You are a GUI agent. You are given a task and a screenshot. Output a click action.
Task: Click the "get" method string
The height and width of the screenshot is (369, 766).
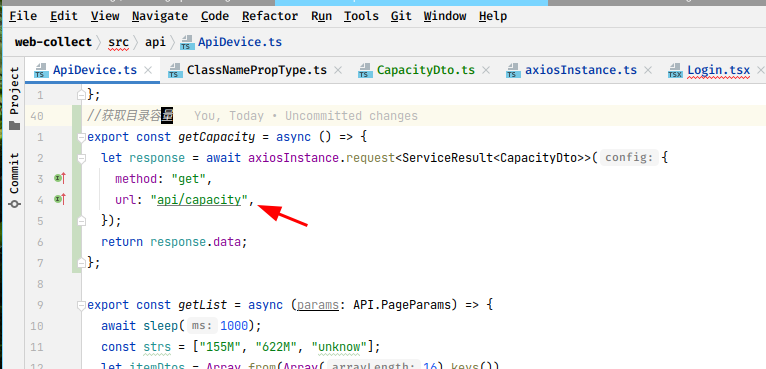(x=189, y=179)
